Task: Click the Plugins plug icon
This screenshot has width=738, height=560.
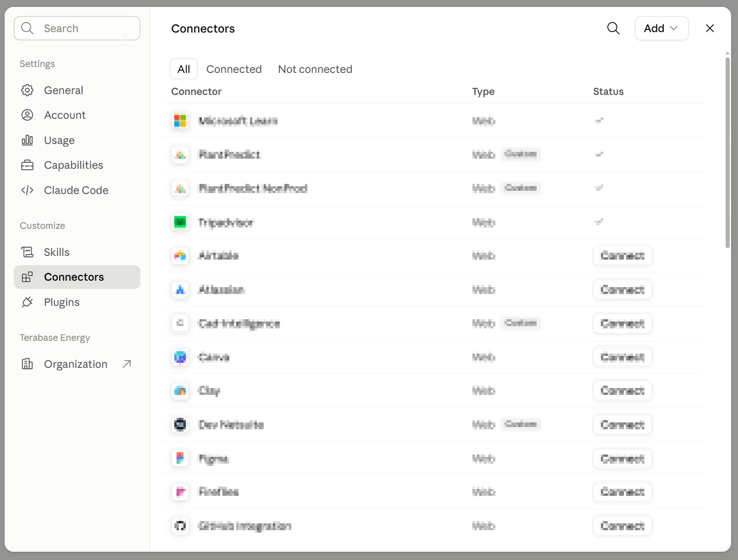Action: coord(28,302)
